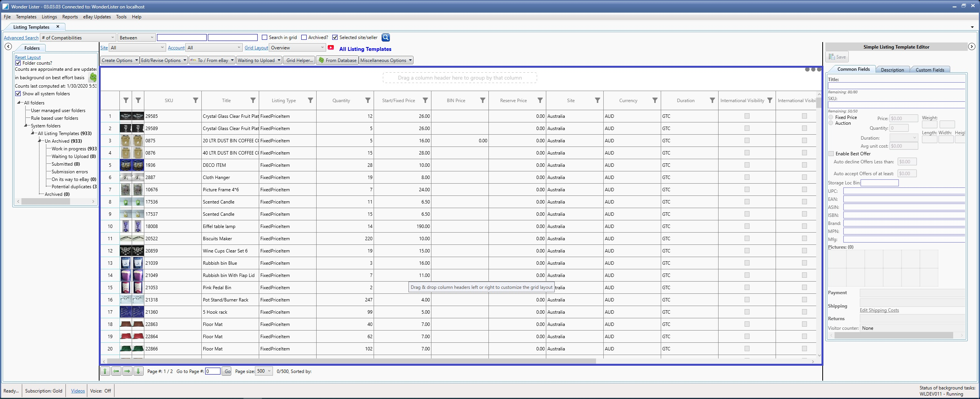Expand Edit/Revise Options dropdown
The height and width of the screenshot is (399, 980).
163,60
